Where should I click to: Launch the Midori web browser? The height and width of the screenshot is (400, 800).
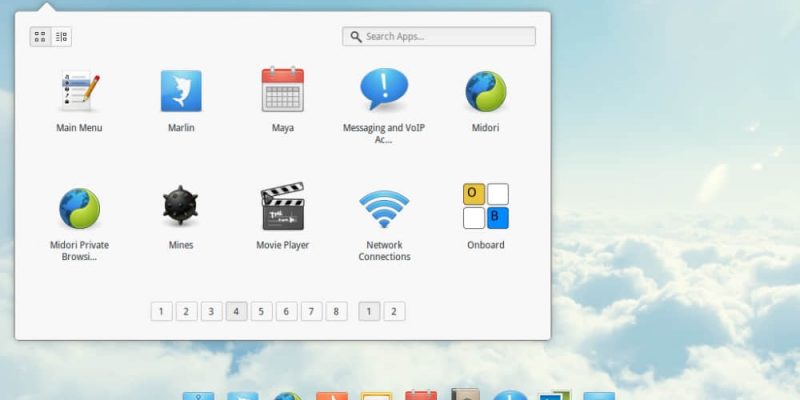click(486, 91)
